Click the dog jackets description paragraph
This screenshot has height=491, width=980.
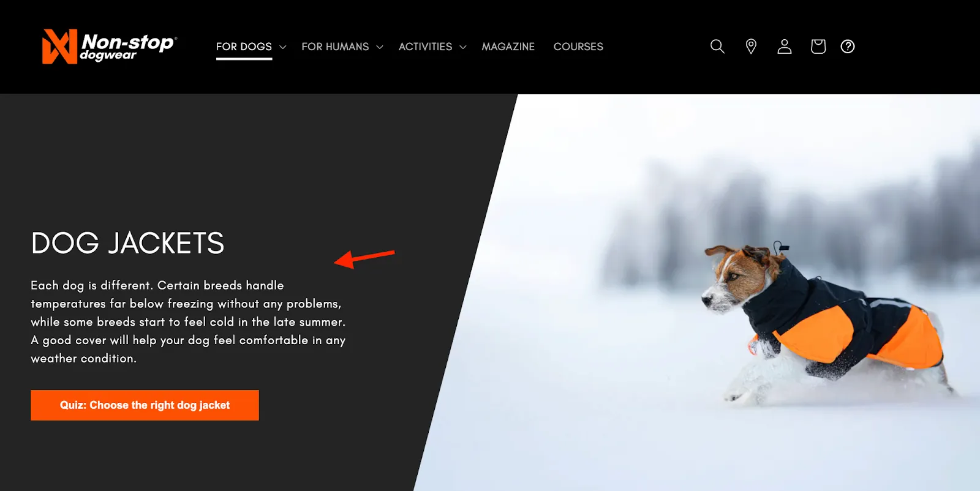[188, 321]
